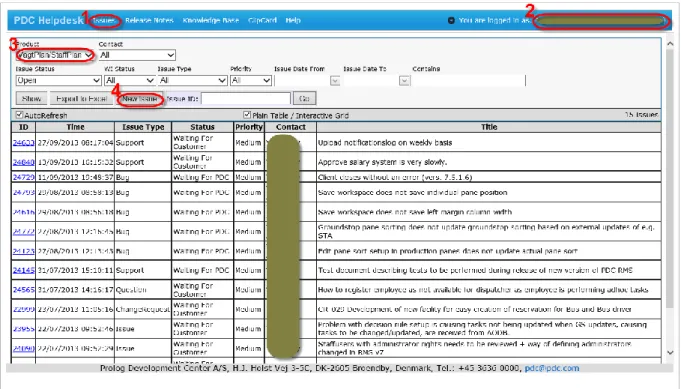Open the Priority dropdown
This screenshot has height=389, width=681.
click(x=251, y=80)
